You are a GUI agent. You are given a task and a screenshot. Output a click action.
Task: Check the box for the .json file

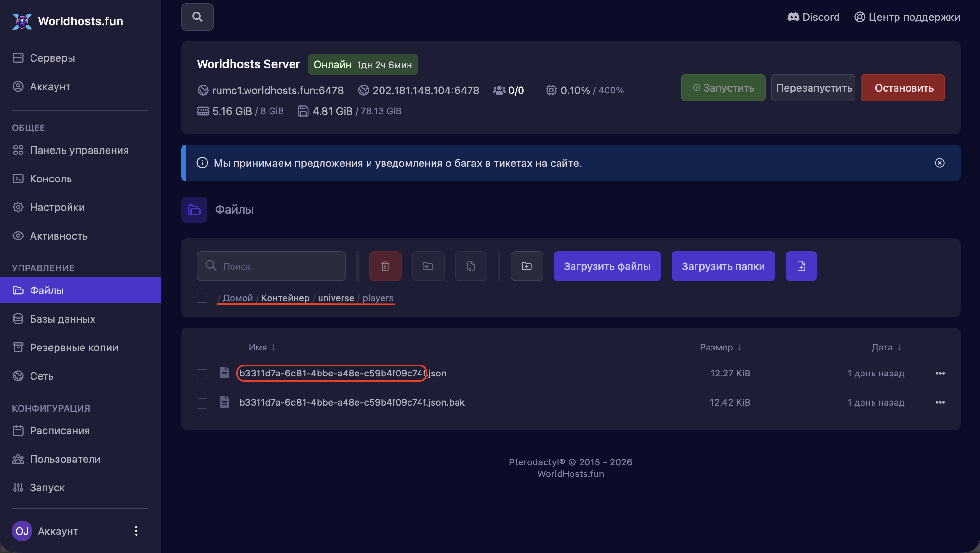[202, 374]
